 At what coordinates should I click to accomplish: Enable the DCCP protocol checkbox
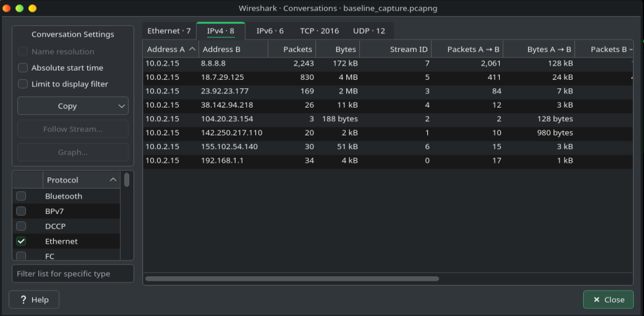21,226
